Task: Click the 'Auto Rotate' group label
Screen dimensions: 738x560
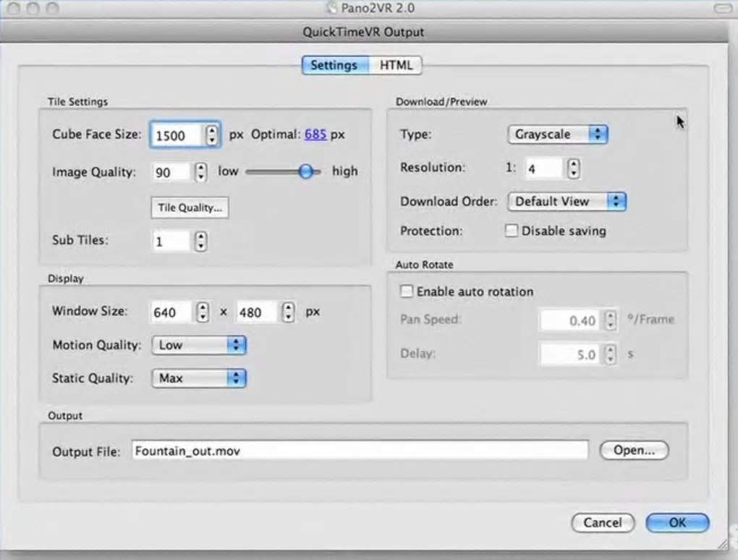Action: click(425, 265)
